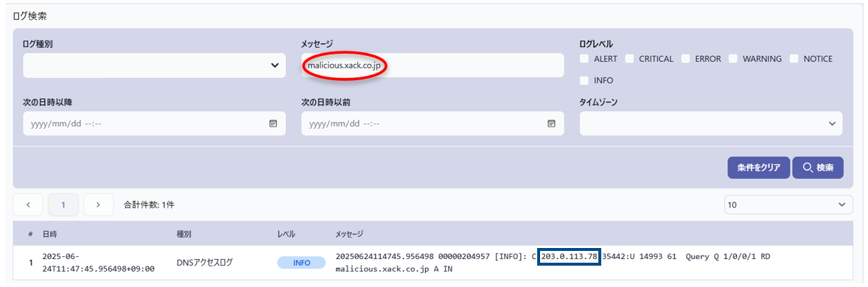The width and height of the screenshot is (868, 287).
Task: Open calendar picker in 次の日時以前 field
Action: 551,124
